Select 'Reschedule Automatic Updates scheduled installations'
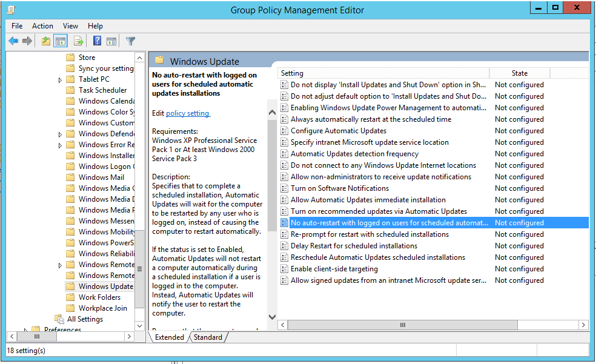This screenshot has width=596, height=364. click(x=378, y=257)
